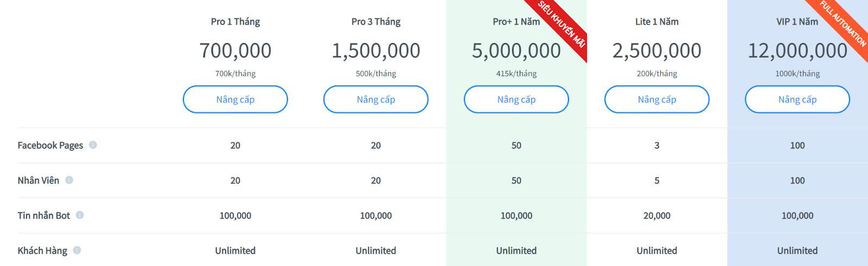The width and height of the screenshot is (868, 266).
Task: Click the info icon beside Facebook Pages
Action: (x=93, y=145)
